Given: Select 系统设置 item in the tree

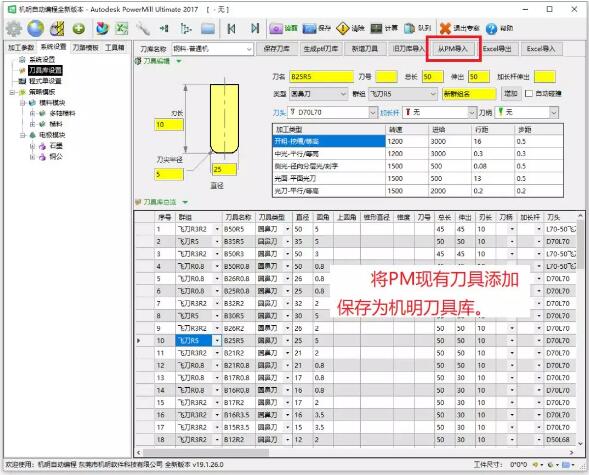Looking at the screenshot, I should coord(42,60).
